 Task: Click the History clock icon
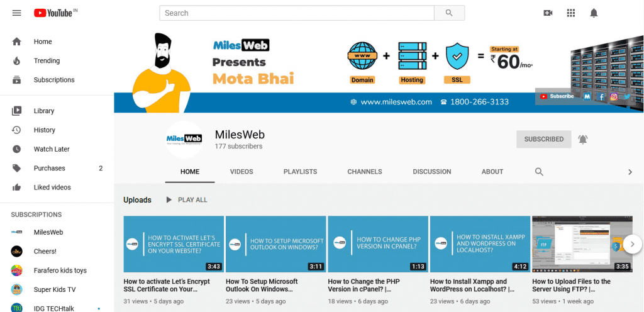pos(16,130)
